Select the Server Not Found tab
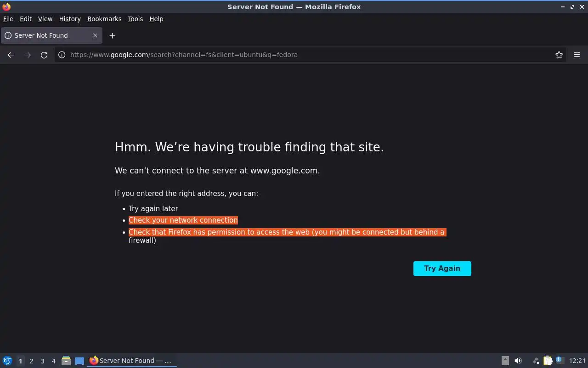 tap(51, 35)
